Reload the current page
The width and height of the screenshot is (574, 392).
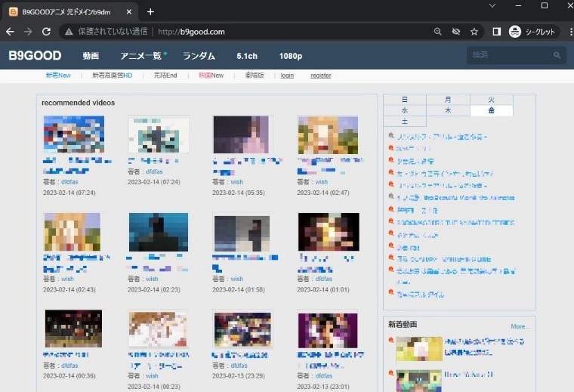tap(46, 32)
